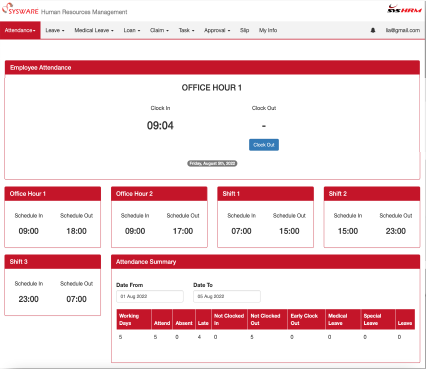The image size is (426, 369).
Task: Click the 17:00 schedule out time
Action: [183, 231]
